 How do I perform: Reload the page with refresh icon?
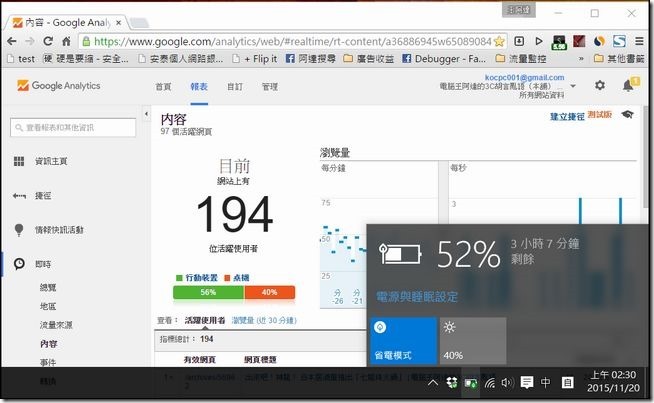48,41
